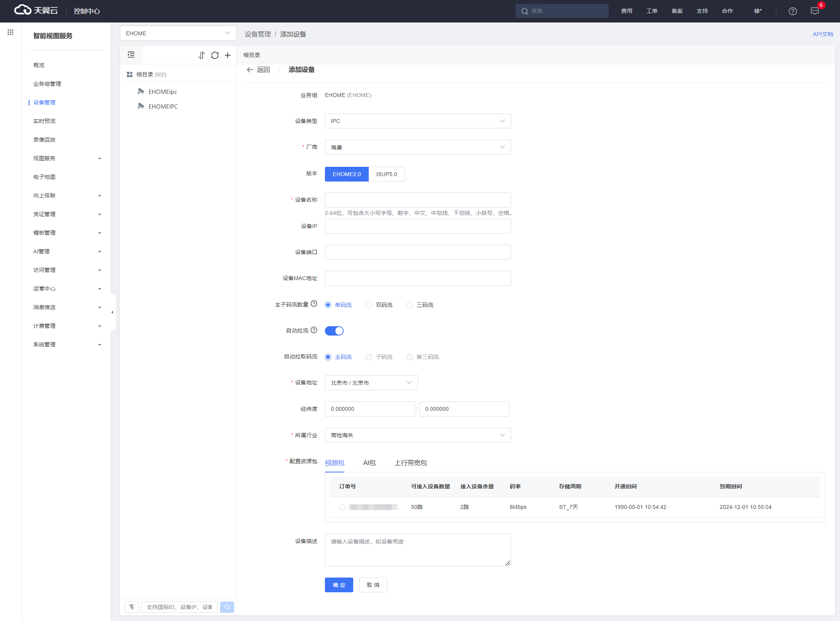
Task: Open the 设备类型 IPC dropdown
Action: [x=418, y=121]
